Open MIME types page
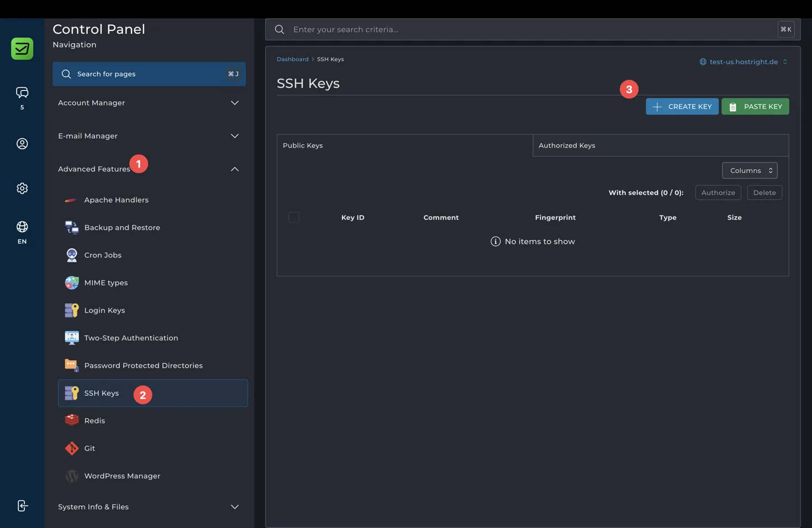The image size is (812, 528). click(153, 283)
